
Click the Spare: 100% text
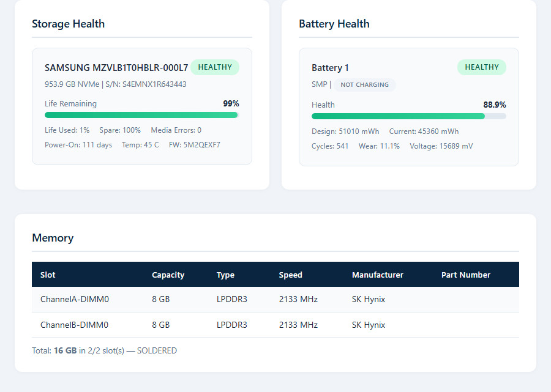coord(120,130)
